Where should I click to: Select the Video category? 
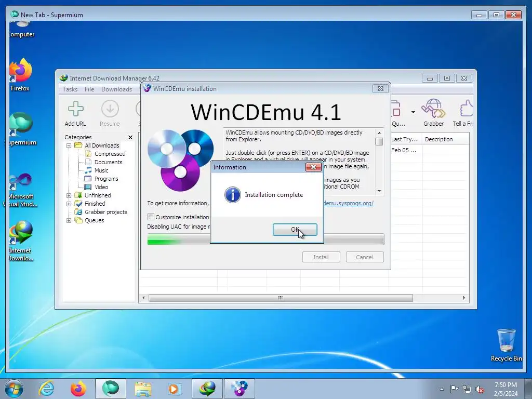101,187
